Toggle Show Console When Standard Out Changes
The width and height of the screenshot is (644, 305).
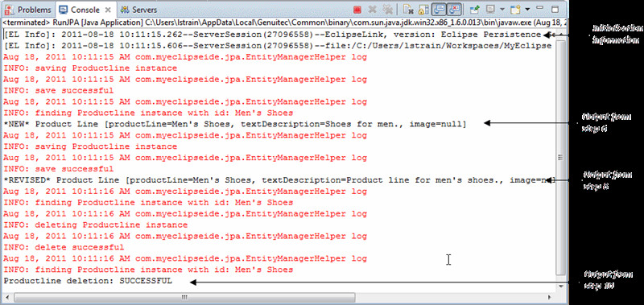click(438, 10)
